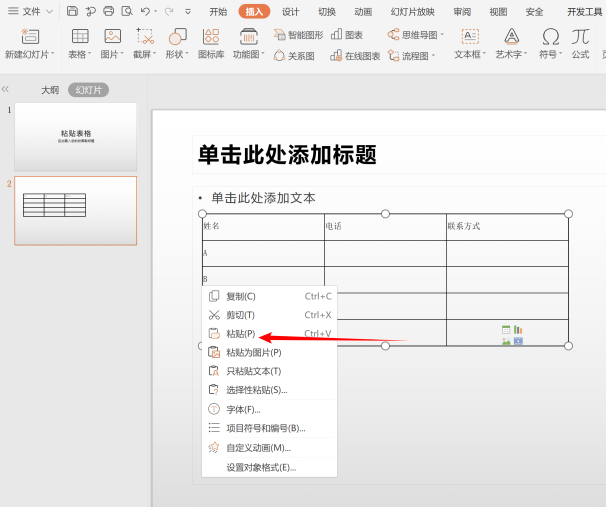Open the quick access customize dropdown
The height and width of the screenshot is (507, 606).
[188, 12]
